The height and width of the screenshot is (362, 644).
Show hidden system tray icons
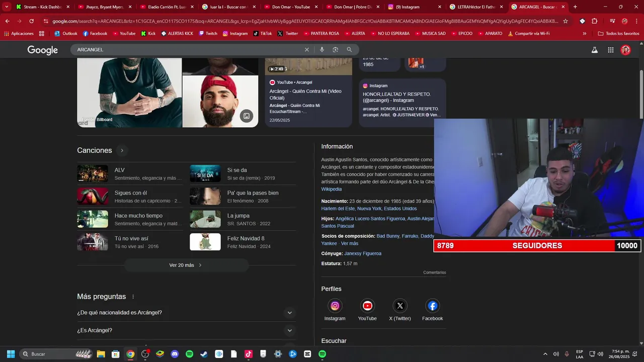pos(545,354)
